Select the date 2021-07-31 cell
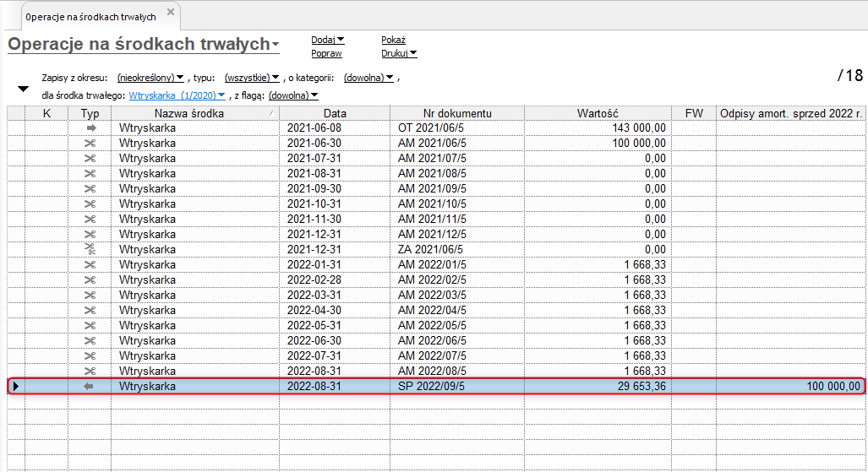 pos(335,158)
